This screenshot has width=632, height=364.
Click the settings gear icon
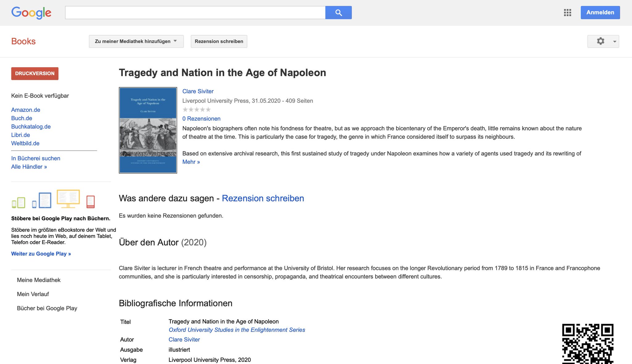pos(600,41)
